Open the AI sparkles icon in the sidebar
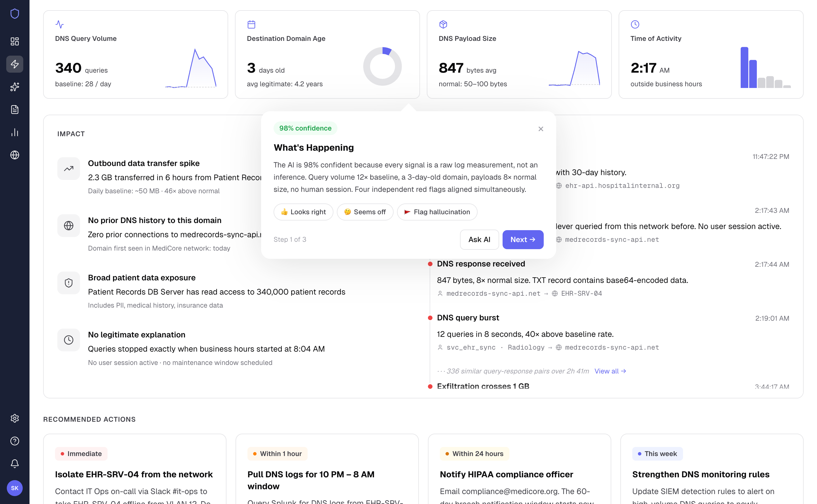This screenshot has width=817, height=504. click(15, 87)
